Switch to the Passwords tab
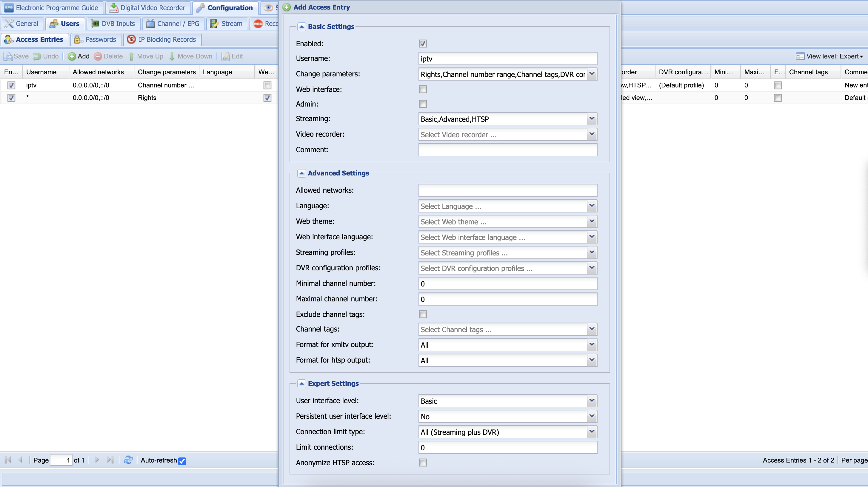Screen dimensions: 868x487 [96, 39]
